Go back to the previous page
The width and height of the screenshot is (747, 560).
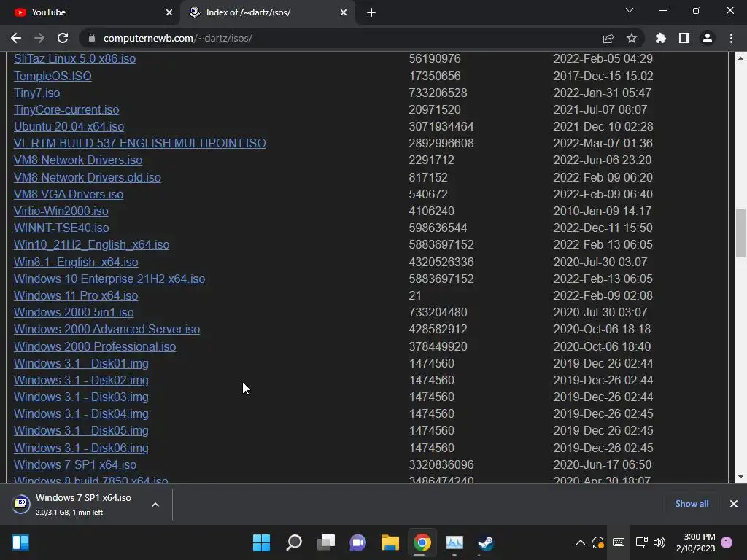tap(16, 38)
